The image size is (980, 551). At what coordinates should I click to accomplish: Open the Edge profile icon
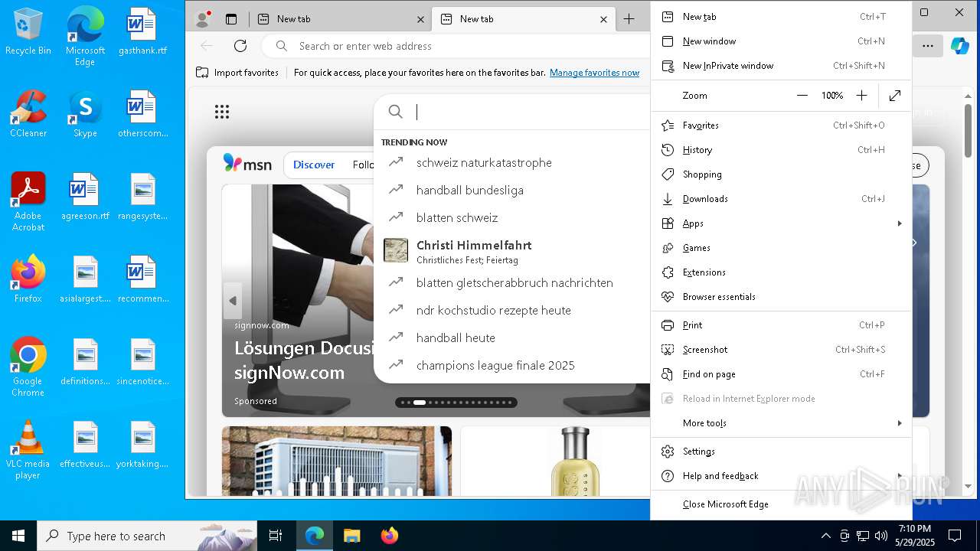point(204,19)
